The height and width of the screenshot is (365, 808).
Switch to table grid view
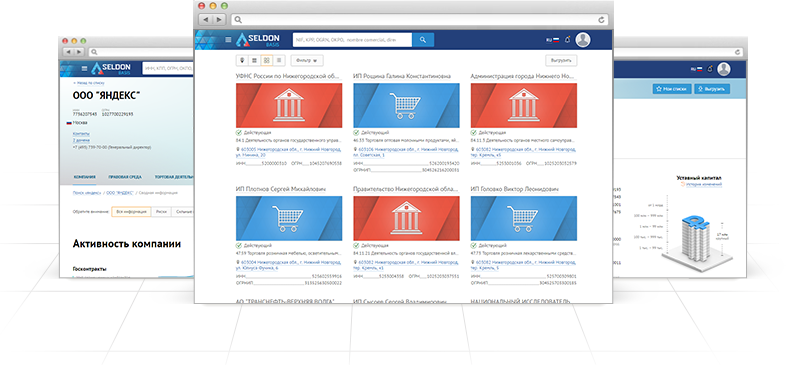254,60
